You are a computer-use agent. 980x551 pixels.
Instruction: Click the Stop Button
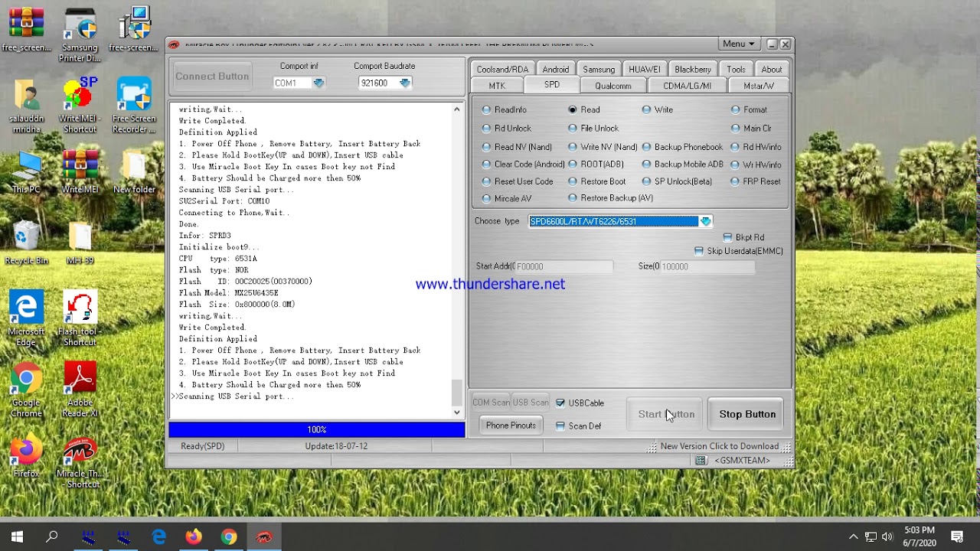click(x=747, y=414)
